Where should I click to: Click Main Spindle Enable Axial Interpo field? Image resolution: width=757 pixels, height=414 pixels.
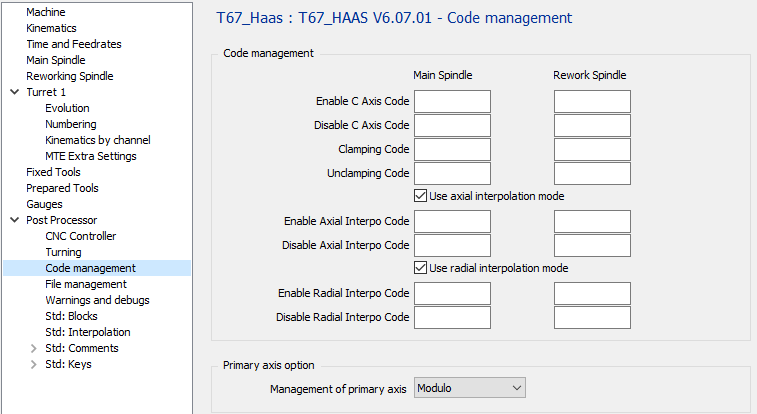point(452,221)
